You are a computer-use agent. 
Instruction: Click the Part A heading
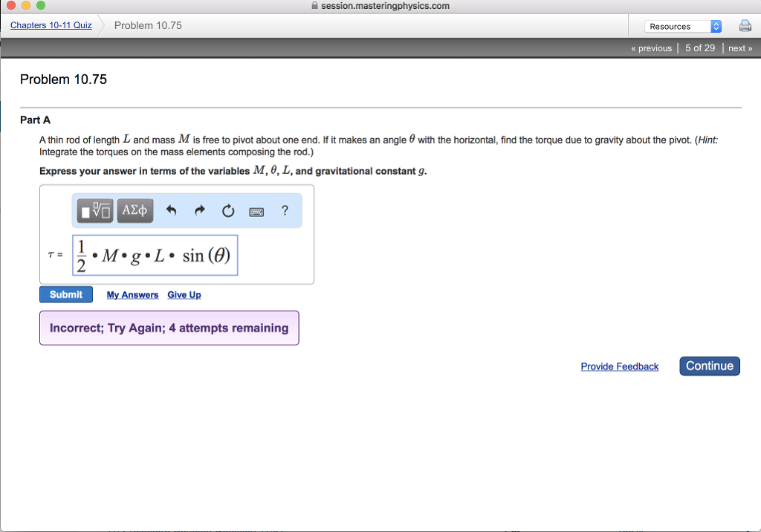(35, 120)
